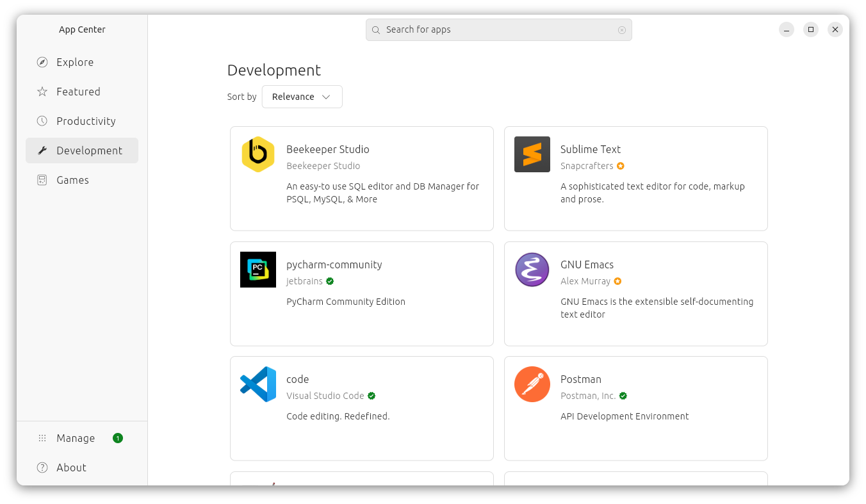Click the Visual Studio Code verified badge
This screenshot has width=866, height=504.
372,396
